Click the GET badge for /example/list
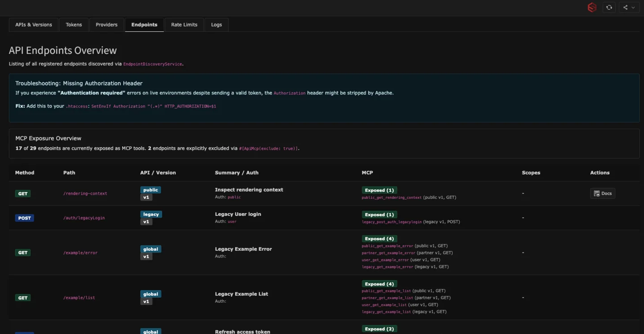This screenshot has height=334, width=644. pyautogui.click(x=23, y=298)
